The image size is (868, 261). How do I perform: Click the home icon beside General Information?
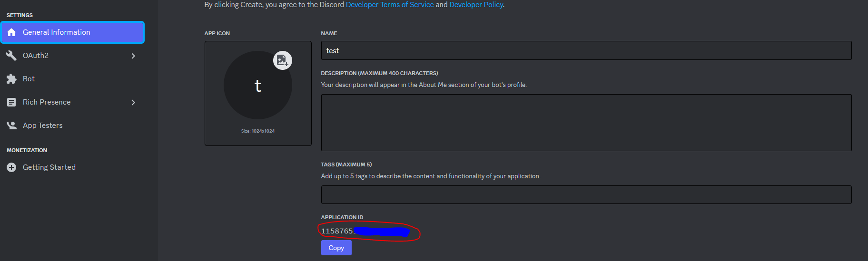pos(11,32)
